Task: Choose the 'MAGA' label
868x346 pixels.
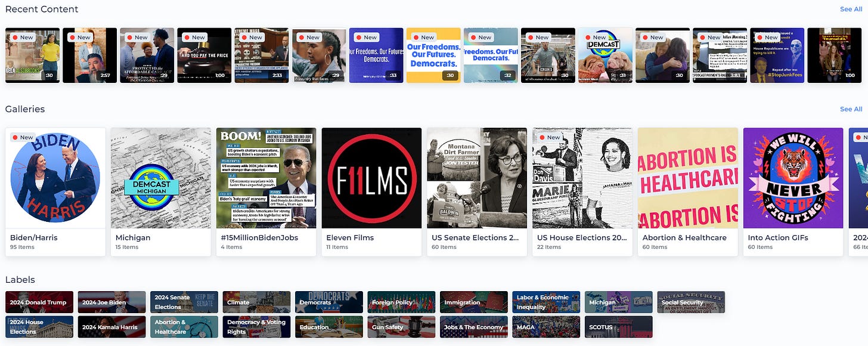Action: pyautogui.click(x=546, y=327)
